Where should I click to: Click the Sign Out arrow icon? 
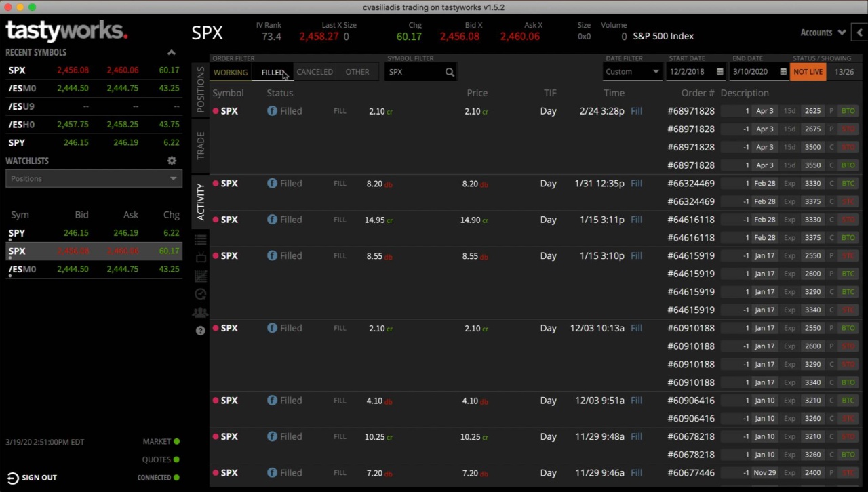point(12,478)
